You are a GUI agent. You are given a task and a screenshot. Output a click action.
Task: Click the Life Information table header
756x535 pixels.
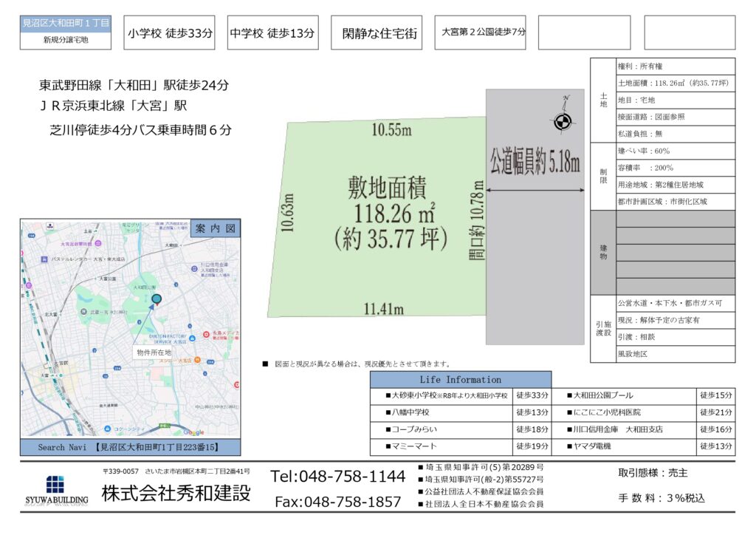pos(461,380)
